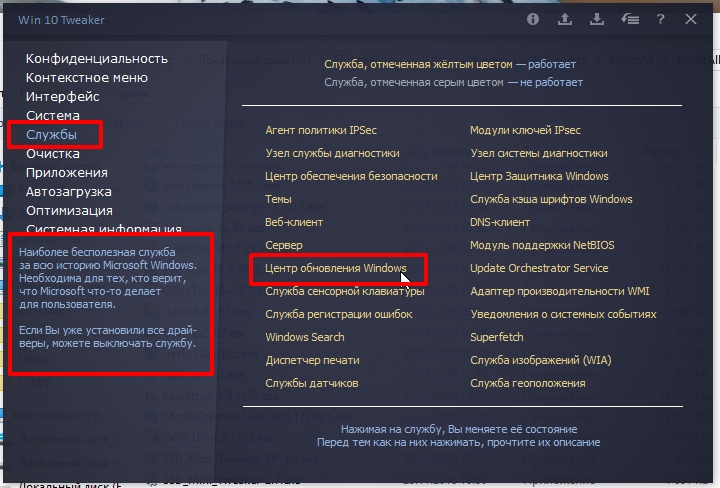Toggle Служба регистрации ошибок service
720x488 pixels.
[x=339, y=314]
